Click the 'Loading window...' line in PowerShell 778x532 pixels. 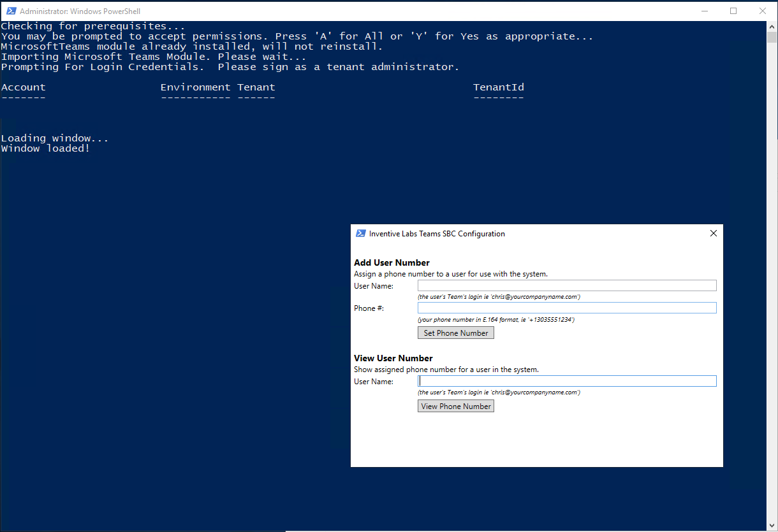(55, 138)
